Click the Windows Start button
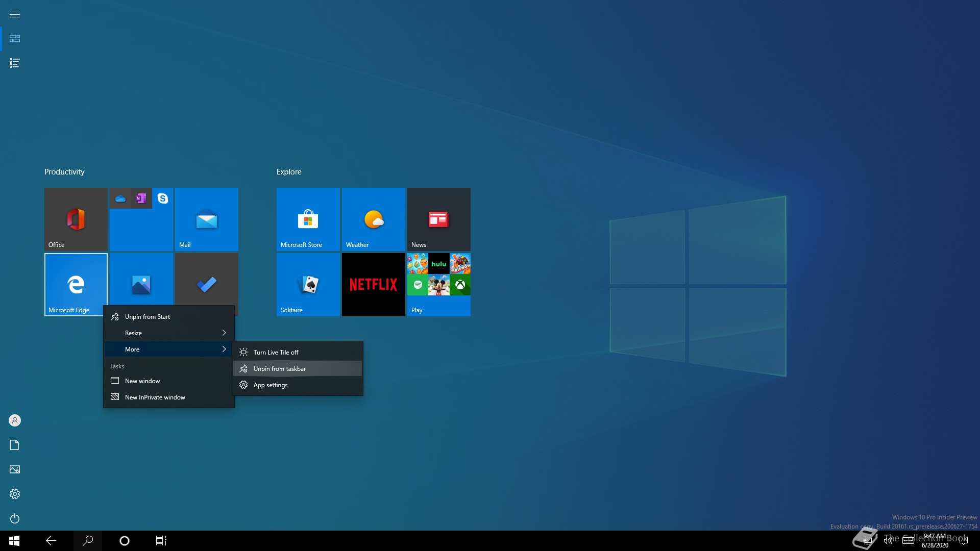This screenshot has width=980, height=551. point(14,541)
